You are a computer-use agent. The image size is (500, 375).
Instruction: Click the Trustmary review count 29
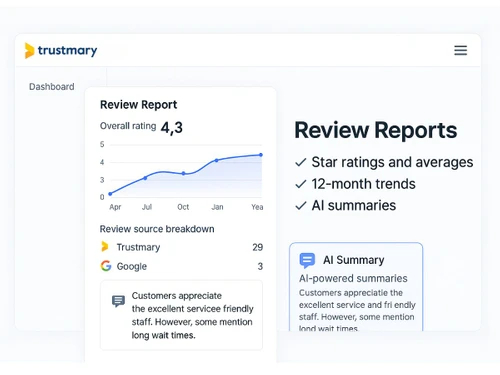pyautogui.click(x=258, y=247)
